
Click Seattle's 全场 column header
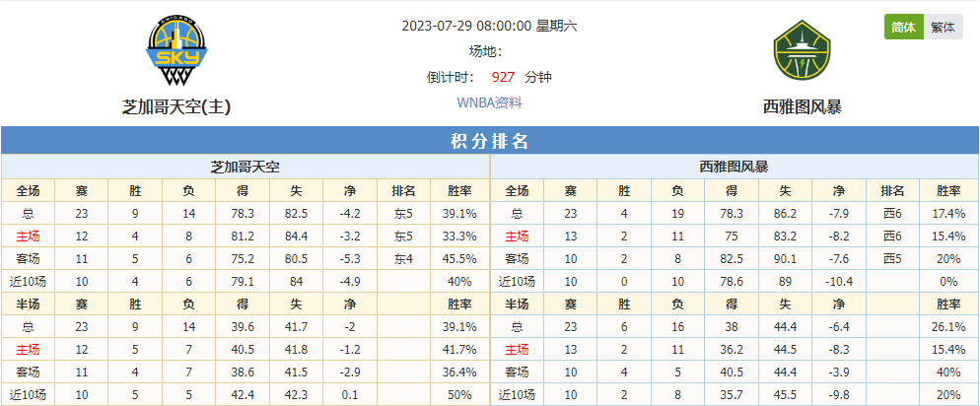[x=517, y=191]
